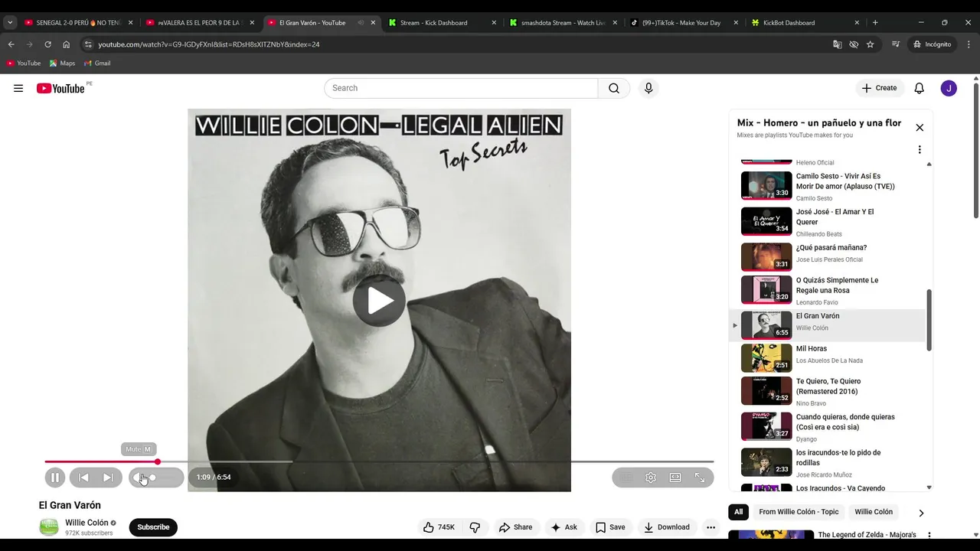
Task: Open the Maps bookmark
Action: coord(62,64)
